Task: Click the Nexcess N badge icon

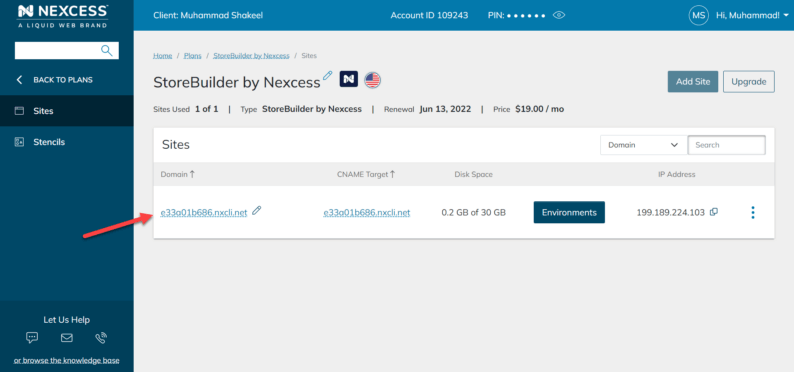Action: [x=349, y=79]
